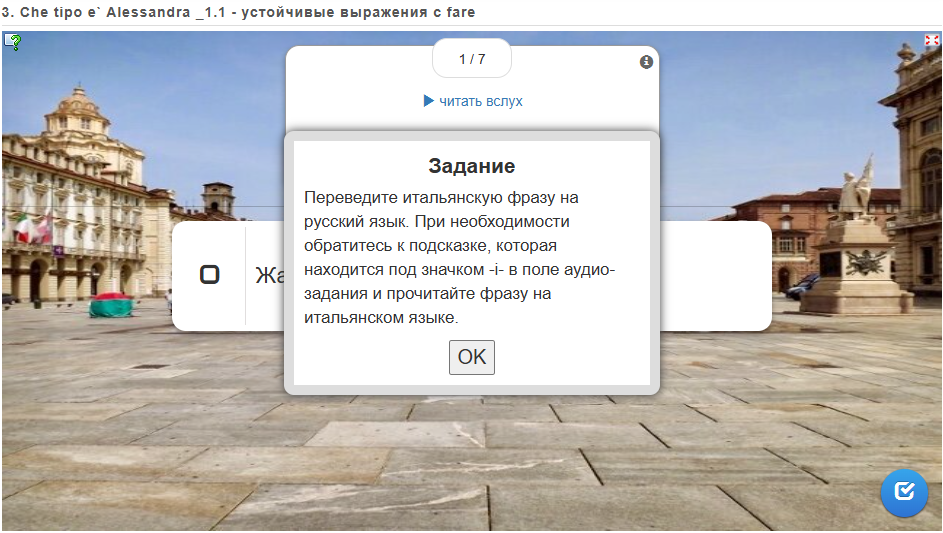Click the blue check-answers round button
This screenshot has height=533, width=943.
[x=904, y=492]
